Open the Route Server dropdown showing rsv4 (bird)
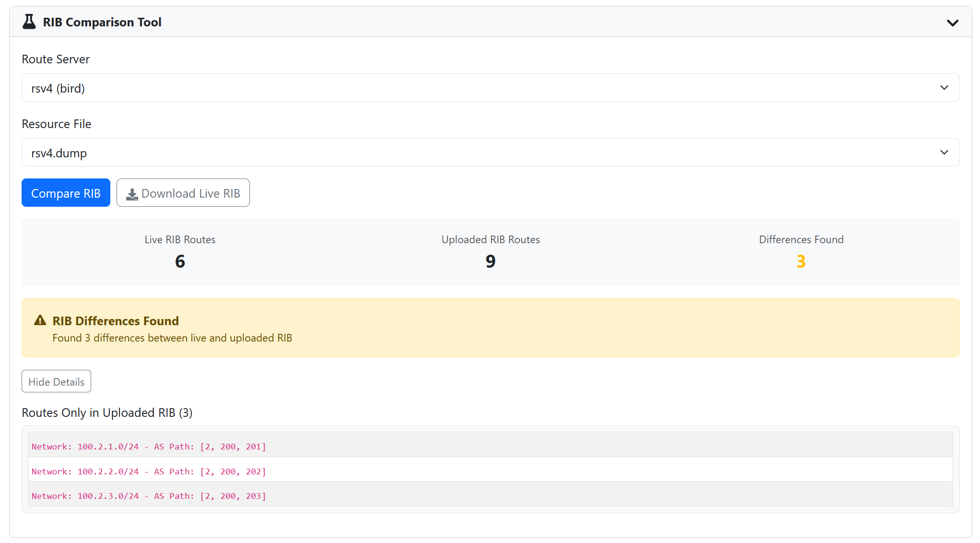The image size is (980, 543). (x=490, y=88)
